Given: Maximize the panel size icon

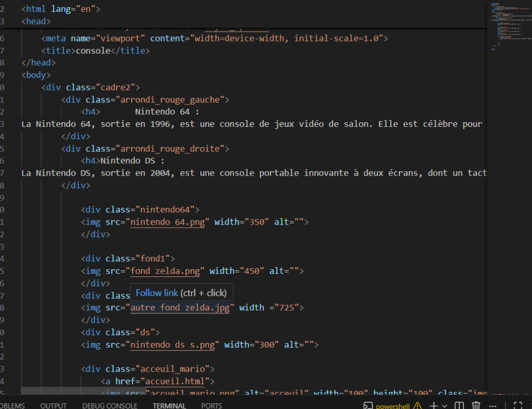Looking at the screenshot, I should 517,406.
